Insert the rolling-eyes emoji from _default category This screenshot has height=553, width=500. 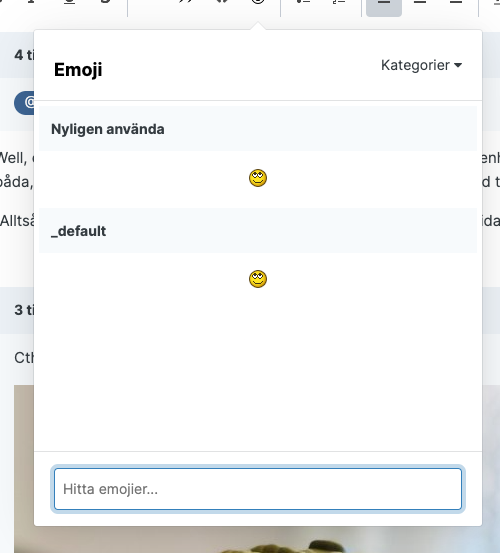tap(258, 279)
